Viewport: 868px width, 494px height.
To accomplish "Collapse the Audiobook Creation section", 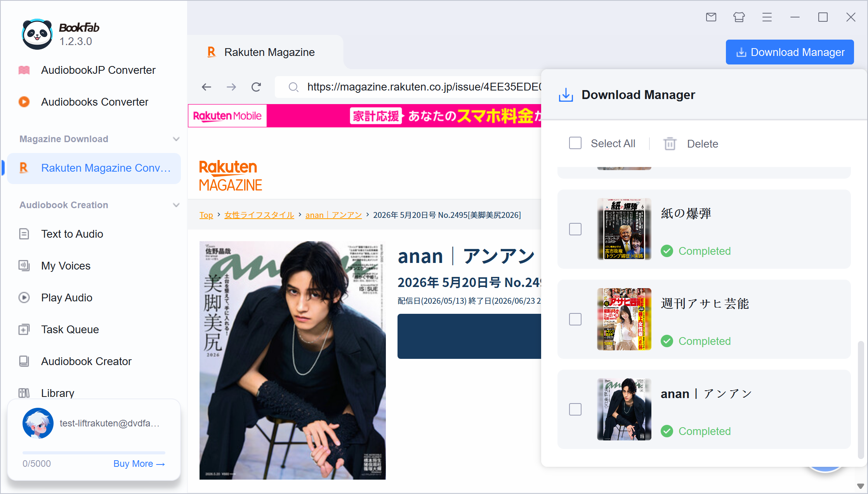I will (176, 205).
